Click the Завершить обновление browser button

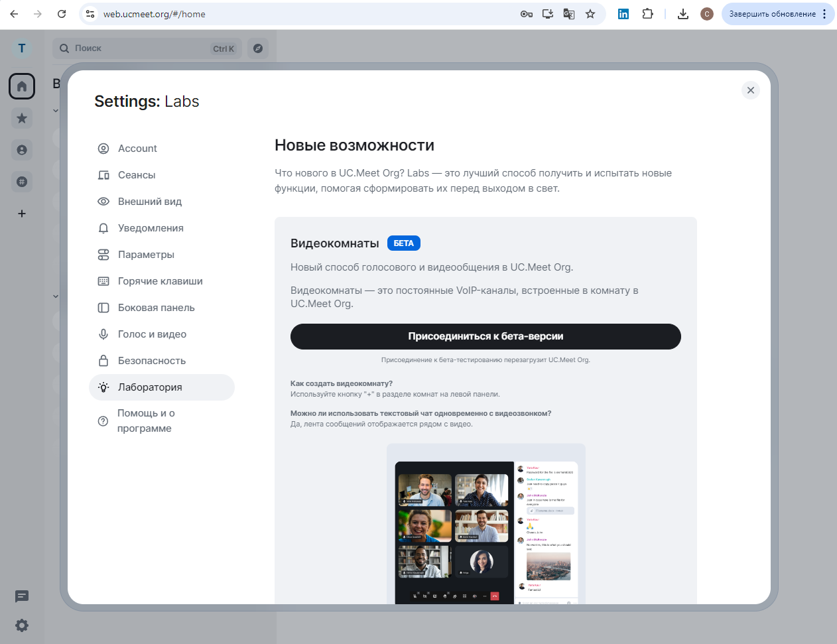point(771,13)
